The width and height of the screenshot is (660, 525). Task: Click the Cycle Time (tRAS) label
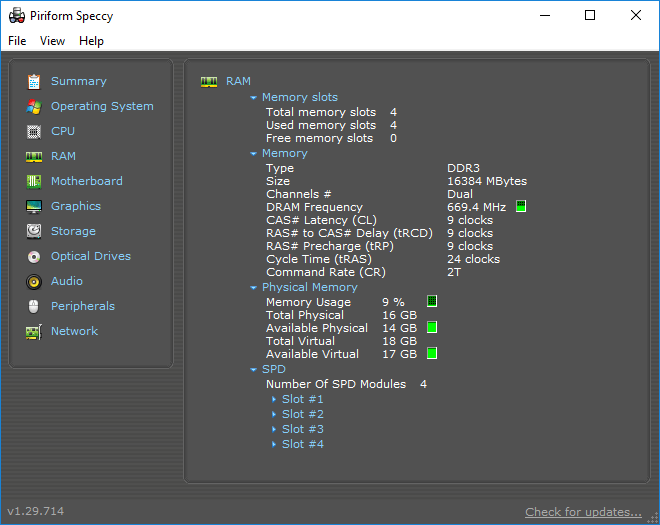pos(319,259)
